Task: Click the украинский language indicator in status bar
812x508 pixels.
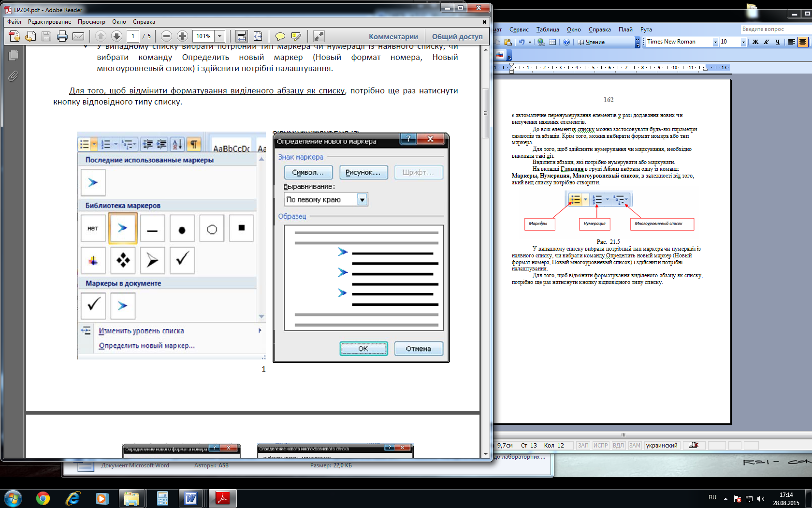Action: [662, 445]
